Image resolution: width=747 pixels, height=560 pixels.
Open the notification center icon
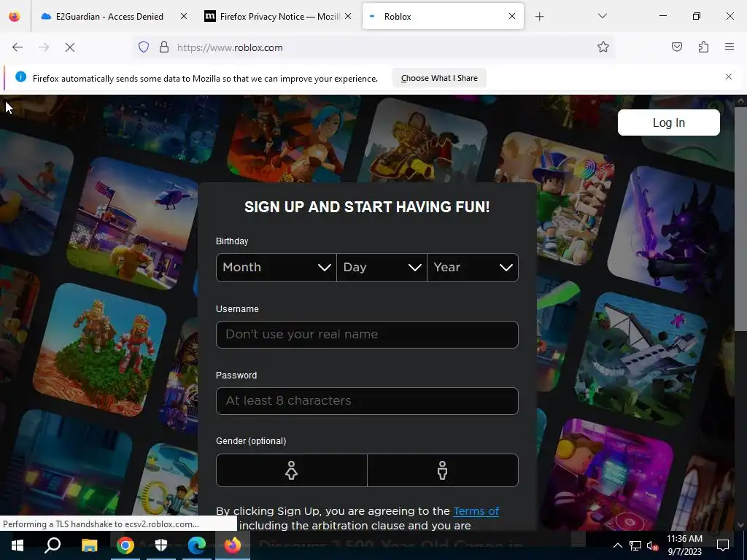click(723, 545)
